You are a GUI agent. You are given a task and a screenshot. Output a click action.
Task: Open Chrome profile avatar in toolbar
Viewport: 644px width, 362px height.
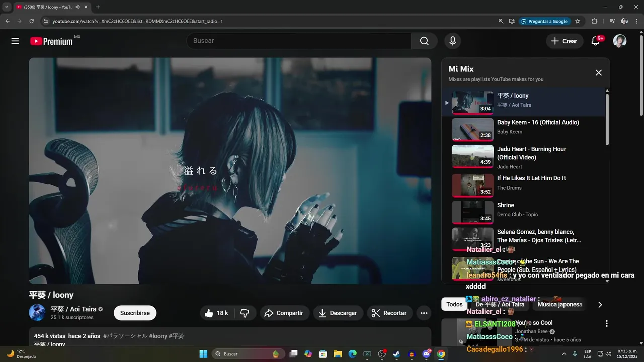coord(624,21)
